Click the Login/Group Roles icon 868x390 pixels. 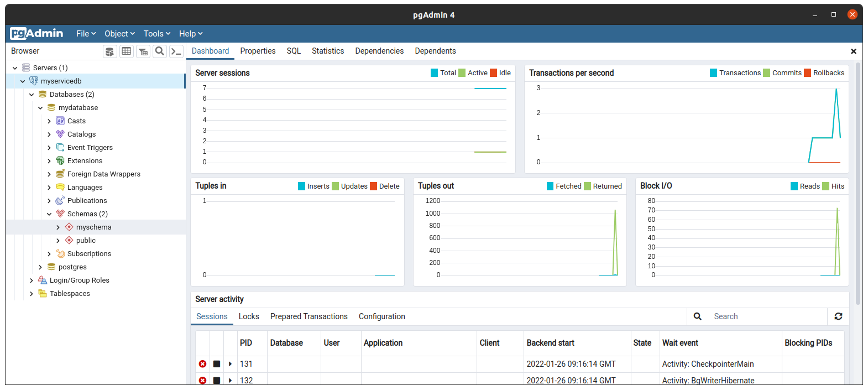pyautogui.click(x=43, y=280)
